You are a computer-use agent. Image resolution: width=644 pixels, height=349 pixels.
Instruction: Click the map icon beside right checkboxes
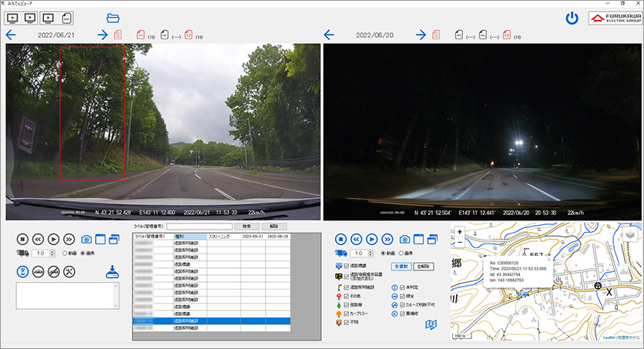(431, 325)
